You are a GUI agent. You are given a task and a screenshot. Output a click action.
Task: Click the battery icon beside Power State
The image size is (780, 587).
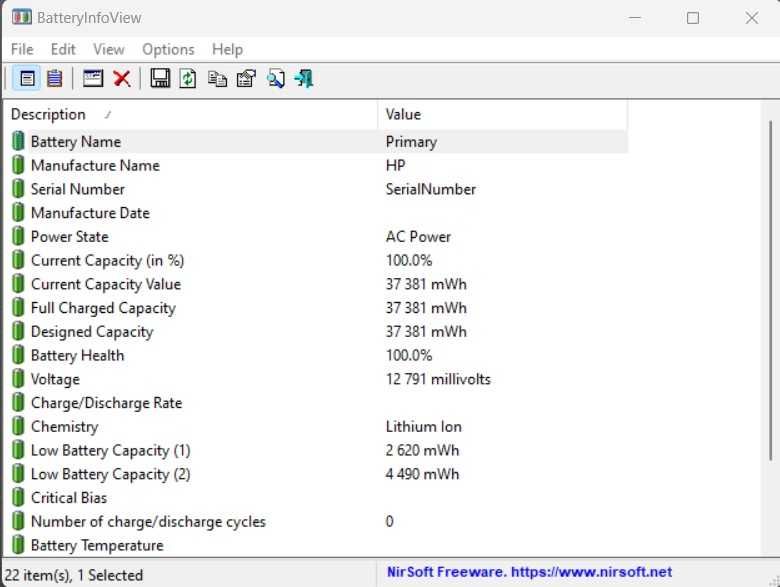(x=18, y=236)
